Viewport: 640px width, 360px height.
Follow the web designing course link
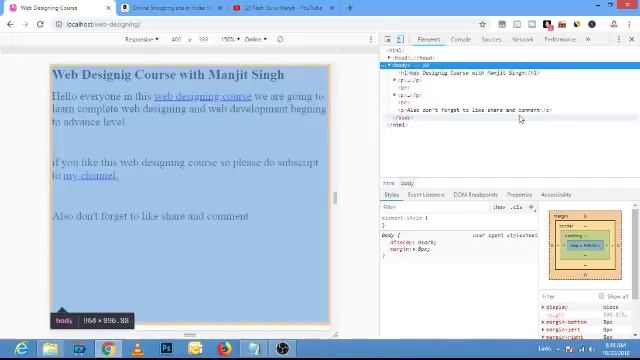(202, 96)
